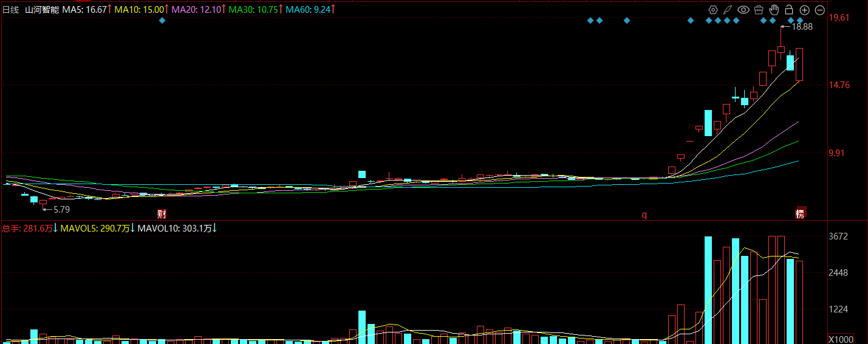Click the red q marker on timeline
This screenshot has height=344, width=868.
[x=644, y=214]
